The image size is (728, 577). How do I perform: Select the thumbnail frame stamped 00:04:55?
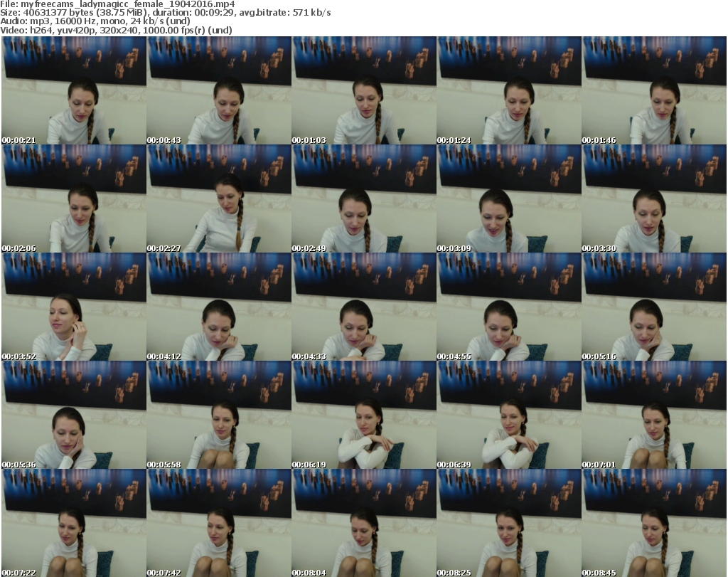pos(509,307)
